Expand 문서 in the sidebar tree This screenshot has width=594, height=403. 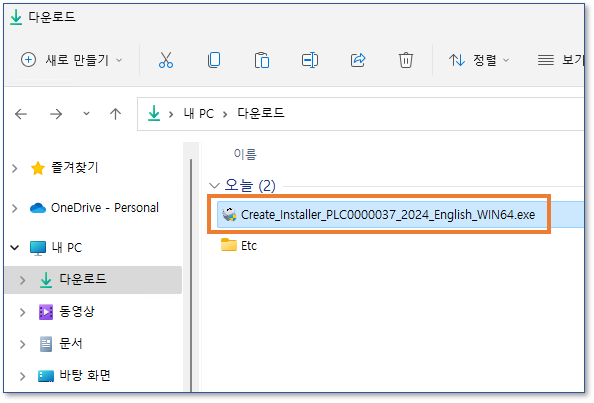[22, 344]
